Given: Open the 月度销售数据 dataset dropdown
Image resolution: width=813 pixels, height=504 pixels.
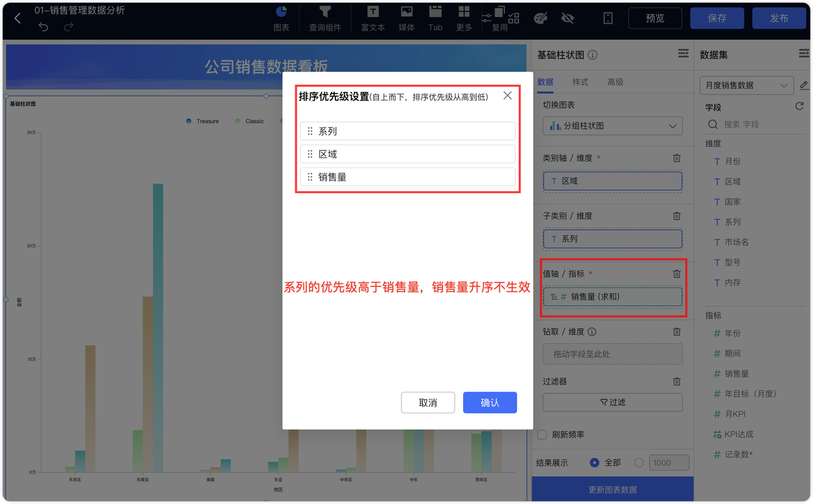Looking at the screenshot, I should tap(746, 85).
